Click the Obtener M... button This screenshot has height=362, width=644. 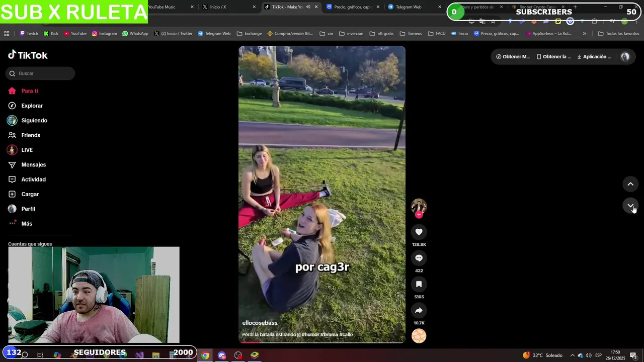point(513,57)
